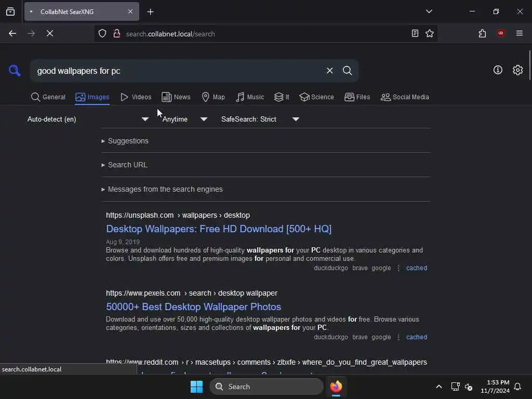Clear the search query with the X icon
This screenshot has width=532, height=399.
(x=329, y=71)
